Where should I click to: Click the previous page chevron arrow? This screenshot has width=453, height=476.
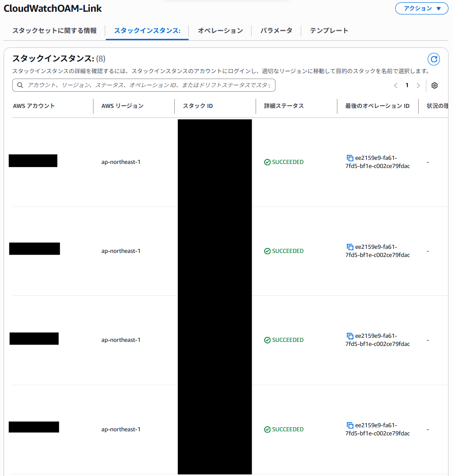coord(395,85)
